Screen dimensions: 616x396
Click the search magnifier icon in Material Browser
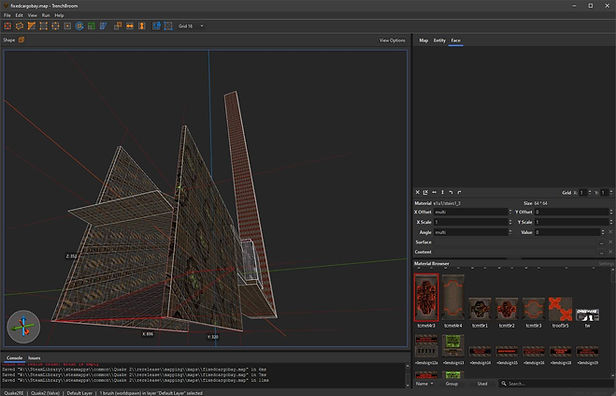tap(504, 383)
